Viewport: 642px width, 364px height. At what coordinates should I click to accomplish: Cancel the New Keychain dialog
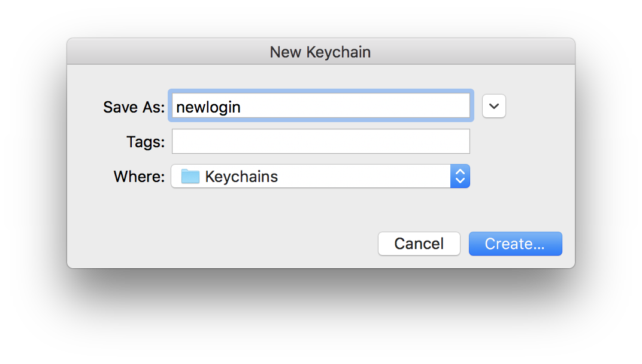pyautogui.click(x=419, y=244)
